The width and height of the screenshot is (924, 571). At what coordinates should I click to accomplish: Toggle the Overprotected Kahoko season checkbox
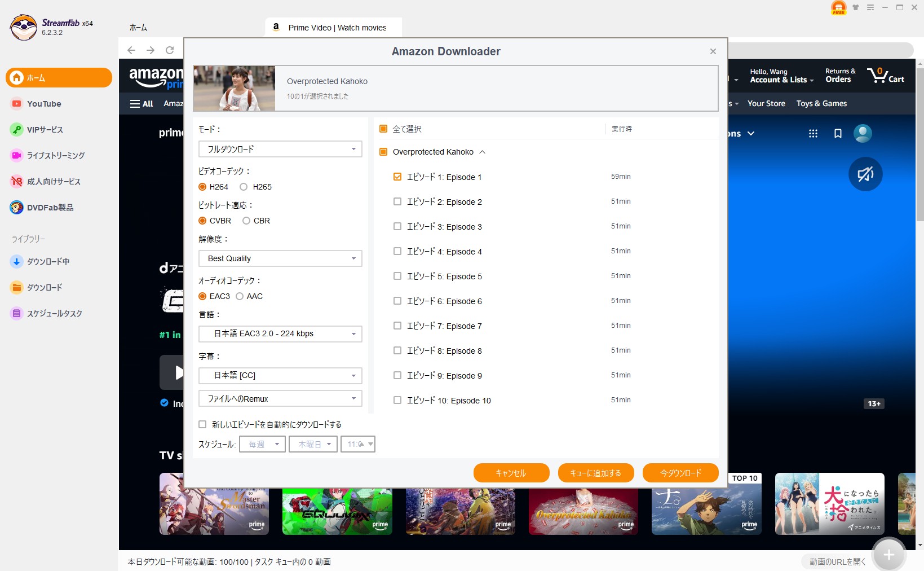point(383,152)
